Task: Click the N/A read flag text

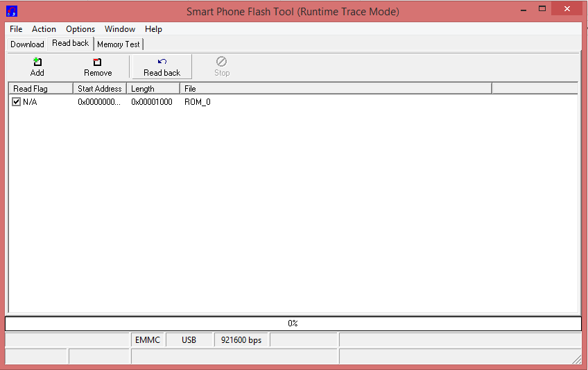Action: pyautogui.click(x=30, y=101)
